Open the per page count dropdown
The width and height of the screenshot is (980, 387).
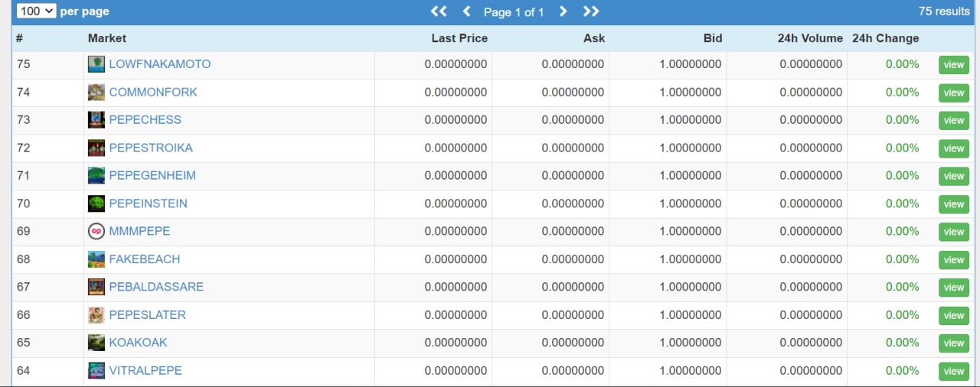tap(37, 11)
